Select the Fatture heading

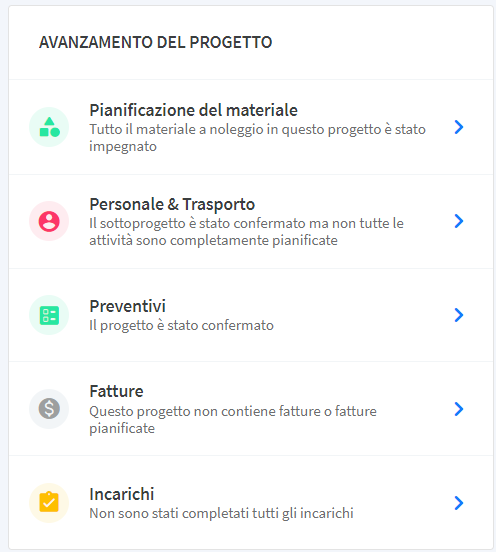click(117, 391)
